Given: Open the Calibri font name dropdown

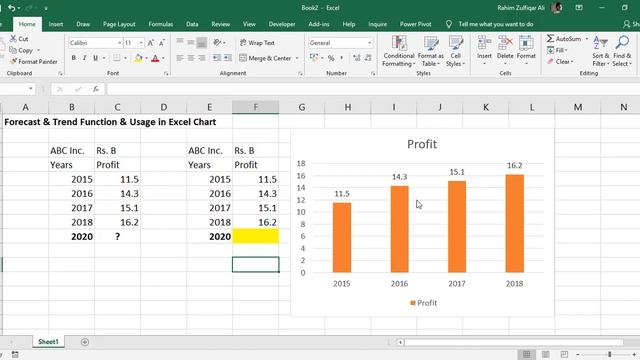Looking at the screenshot, I should point(120,43).
